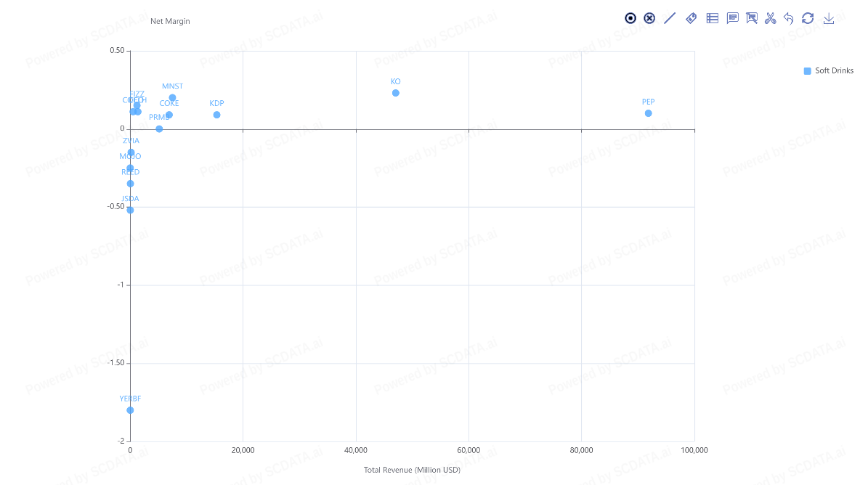868x485 pixels.
Task: Click the price tag label icon
Action: pyautogui.click(x=691, y=18)
